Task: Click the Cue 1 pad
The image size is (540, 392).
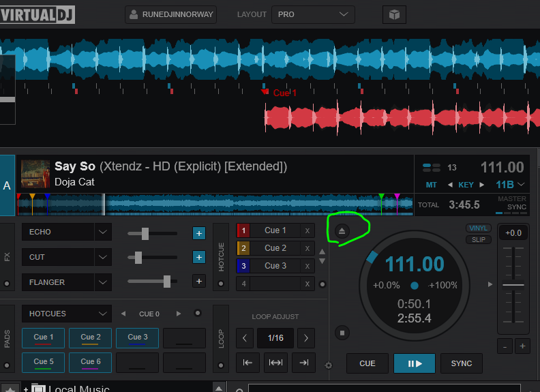Action: pyautogui.click(x=44, y=338)
